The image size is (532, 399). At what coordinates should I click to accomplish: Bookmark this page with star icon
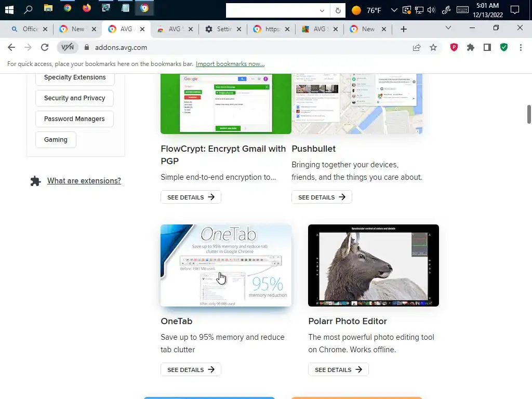tap(433, 47)
